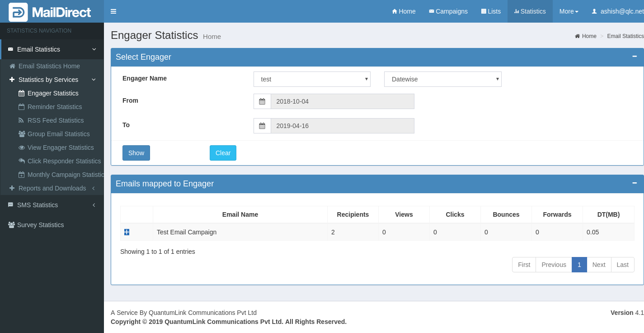Open Lists from the top navigation
The image size is (644, 333).
pyautogui.click(x=491, y=11)
